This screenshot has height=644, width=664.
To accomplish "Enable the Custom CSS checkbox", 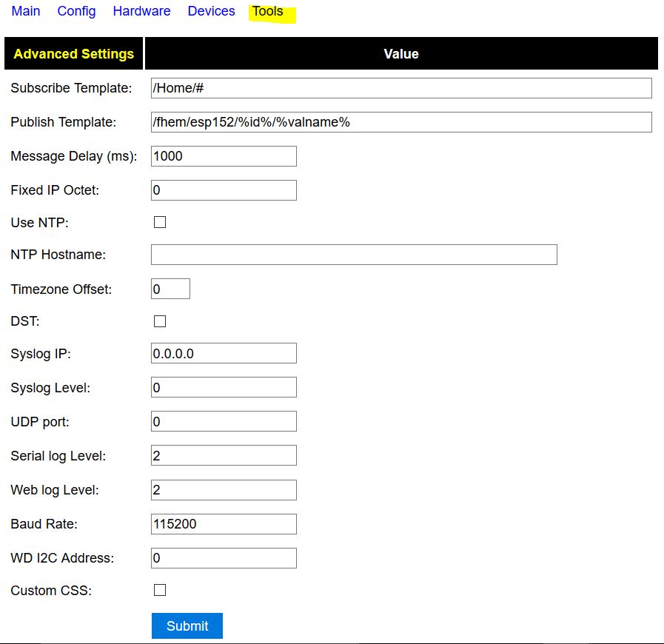I will click(x=160, y=590).
